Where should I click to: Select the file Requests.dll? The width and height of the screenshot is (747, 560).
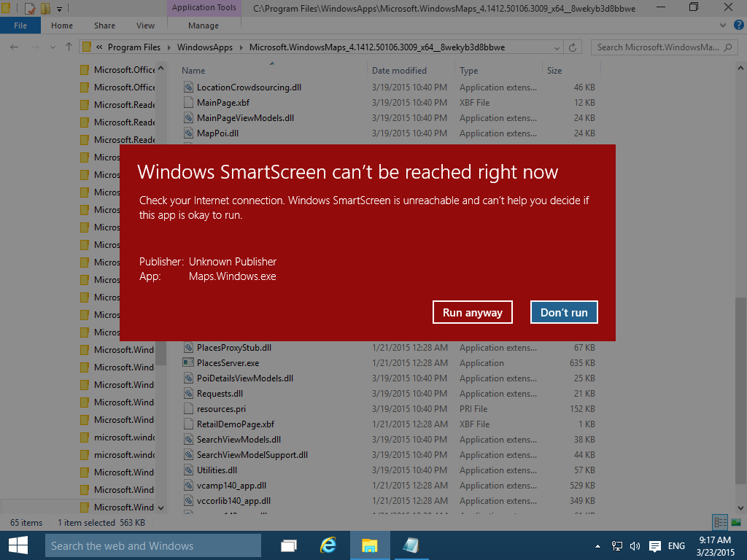pos(220,393)
